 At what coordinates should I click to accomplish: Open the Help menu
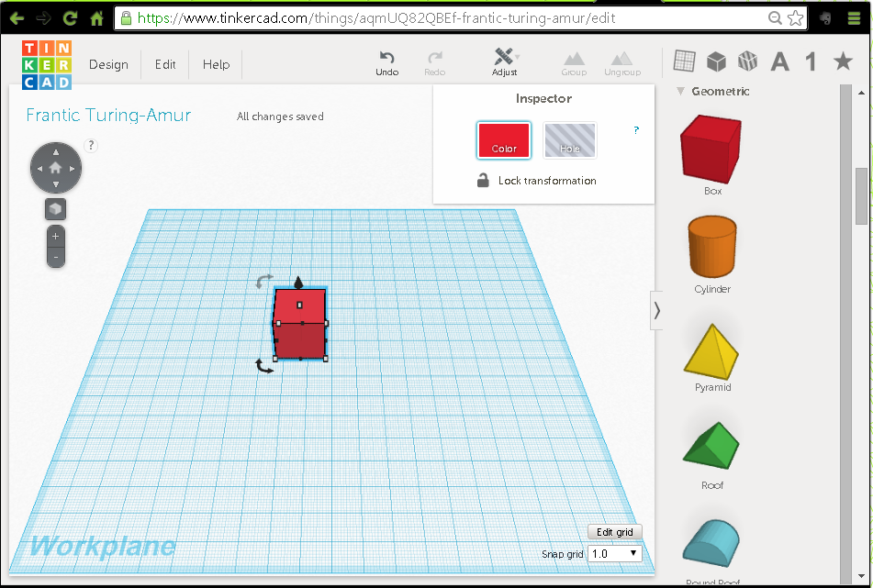tap(217, 65)
